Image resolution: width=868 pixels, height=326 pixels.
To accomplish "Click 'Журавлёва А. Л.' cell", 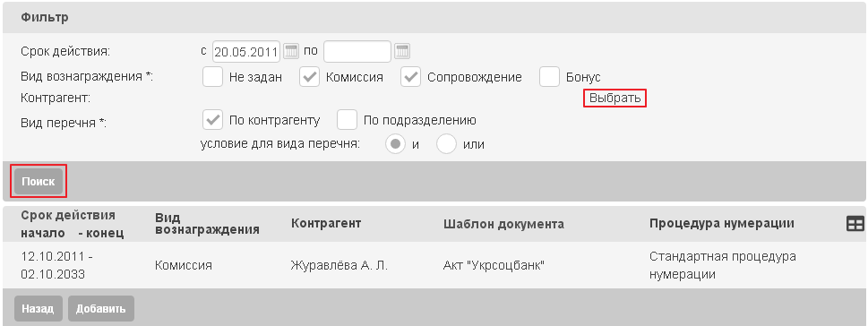I will coord(339,266).
